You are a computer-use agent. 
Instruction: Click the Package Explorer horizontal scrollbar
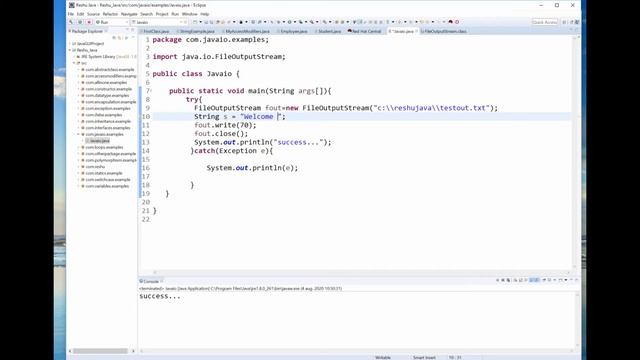100,351
